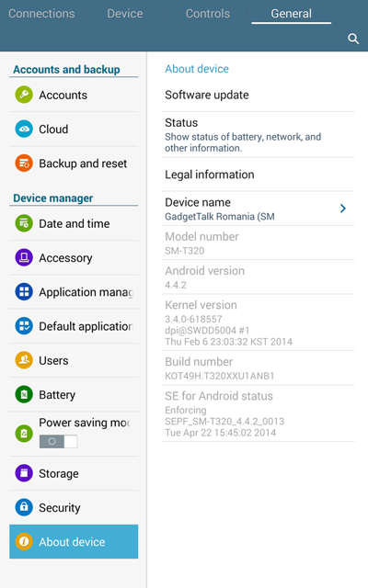
Task: Open the Status information entry
Action: point(258,135)
